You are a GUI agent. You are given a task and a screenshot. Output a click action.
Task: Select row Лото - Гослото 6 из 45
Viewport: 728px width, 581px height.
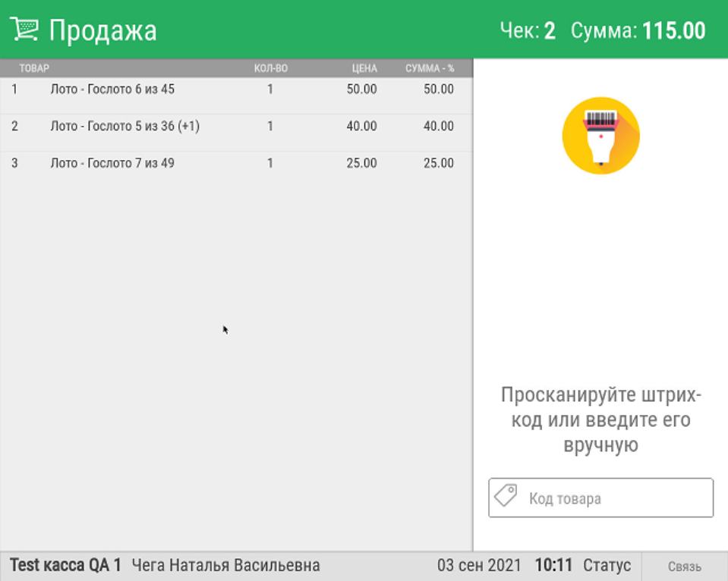pos(236,95)
